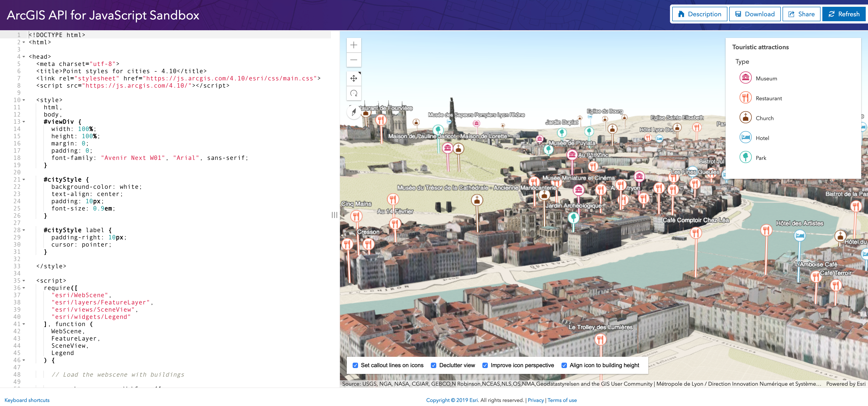Toggle Align icon to building height
This screenshot has height=406, width=868.
[x=564, y=365]
